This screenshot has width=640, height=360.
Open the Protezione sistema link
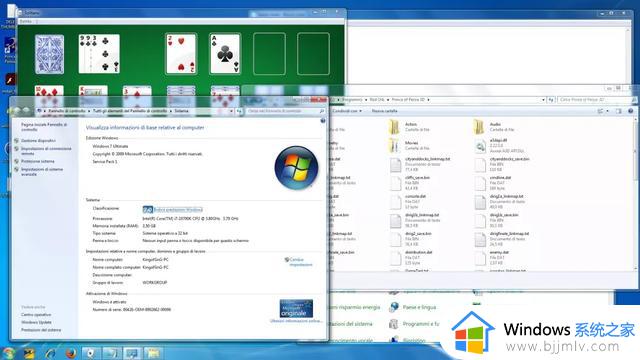[x=38, y=161]
